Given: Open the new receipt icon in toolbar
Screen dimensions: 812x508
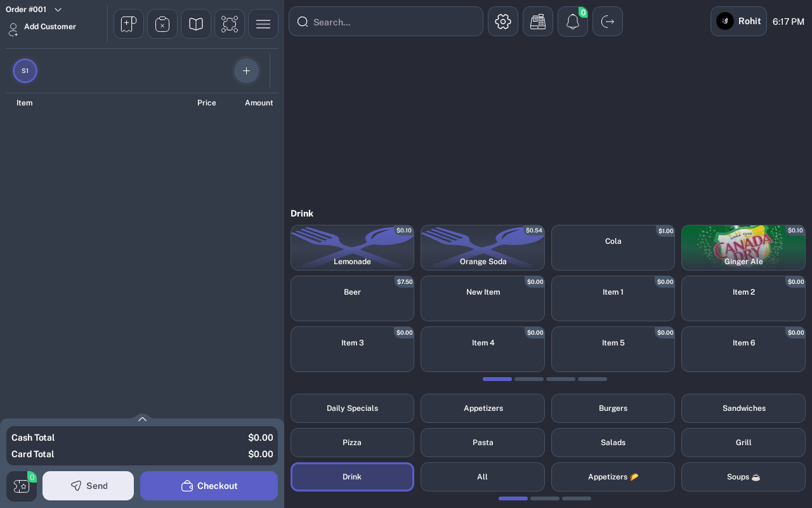Looking at the screenshot, I should coord(129,24).
